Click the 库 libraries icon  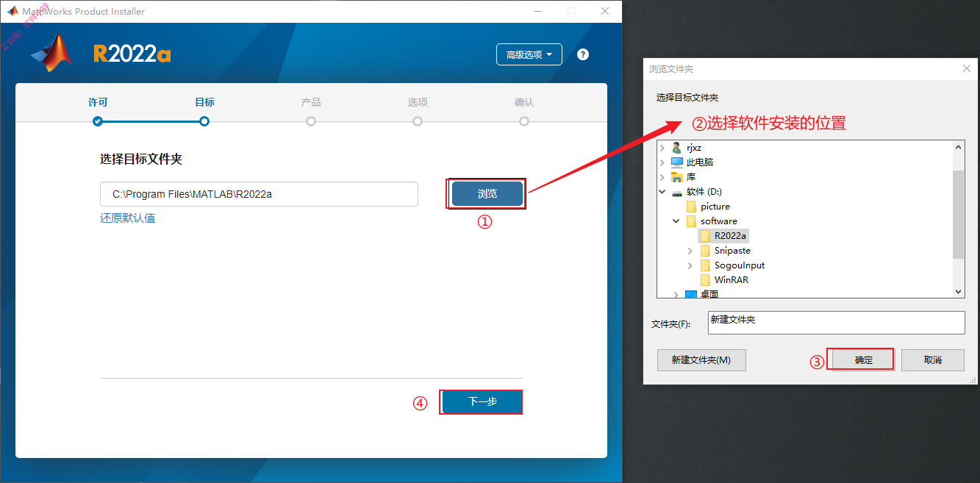[677, 177]
